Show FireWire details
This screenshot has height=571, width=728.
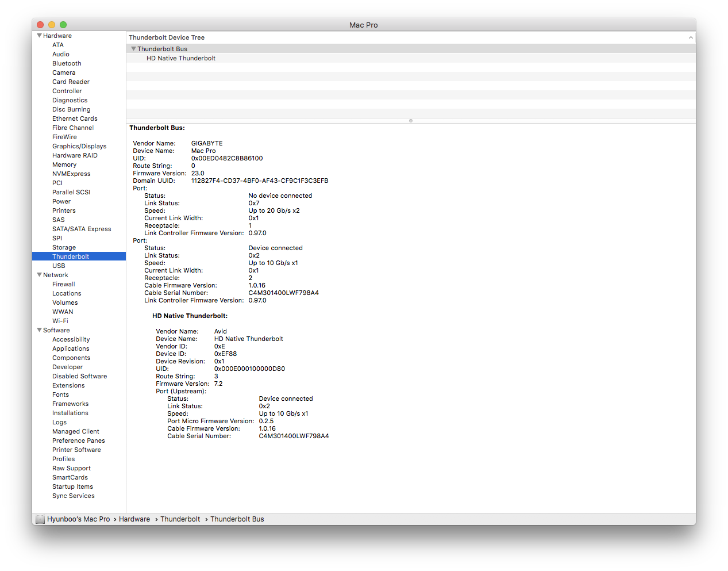64,137
